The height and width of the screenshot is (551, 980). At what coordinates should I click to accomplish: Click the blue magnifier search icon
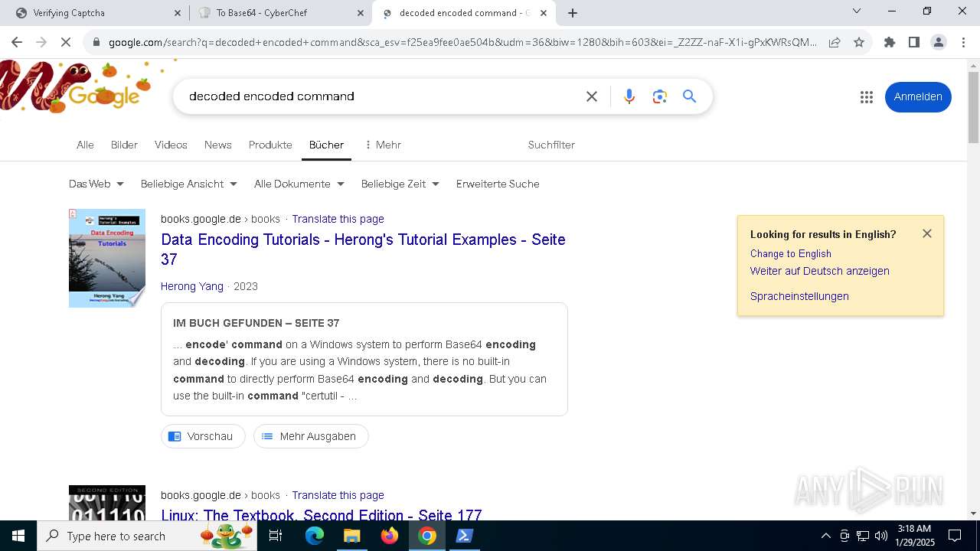point(690,96)
